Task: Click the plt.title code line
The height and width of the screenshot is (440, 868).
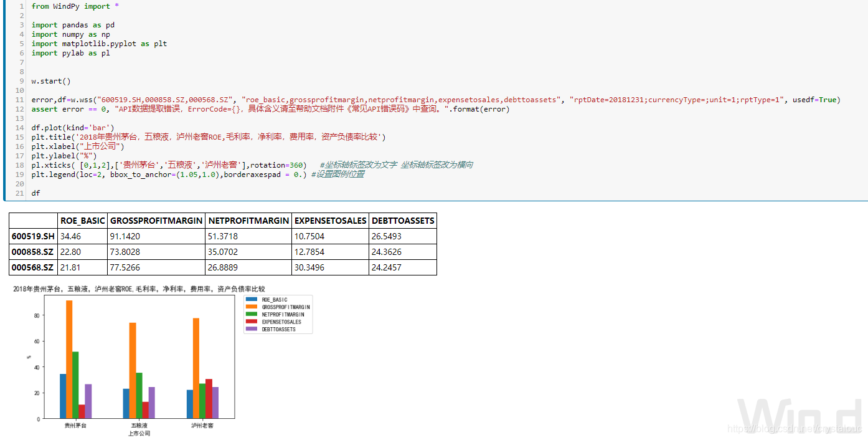Action: pos(209,137)
